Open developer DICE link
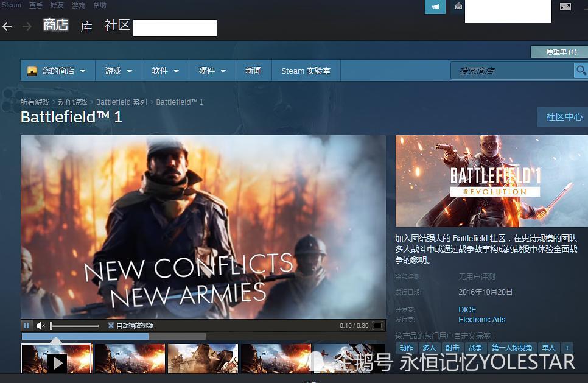 pyautogui.click(x=467, y=309)
